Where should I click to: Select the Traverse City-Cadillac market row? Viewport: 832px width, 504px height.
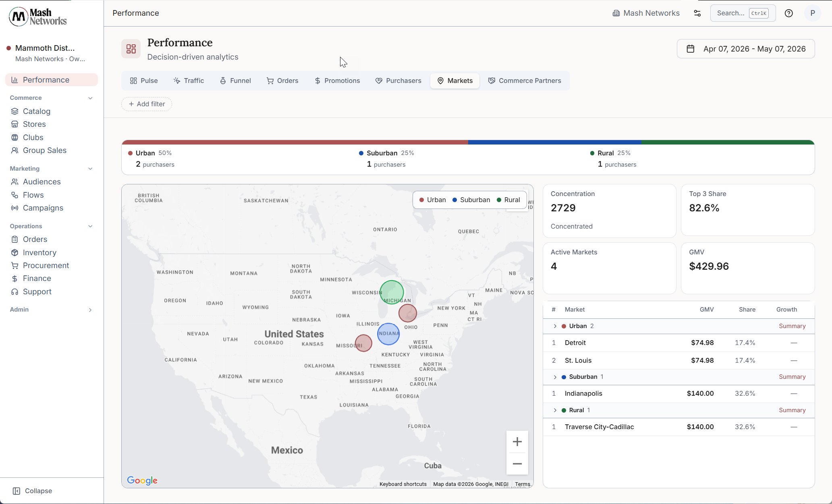(x=678, y=427)
